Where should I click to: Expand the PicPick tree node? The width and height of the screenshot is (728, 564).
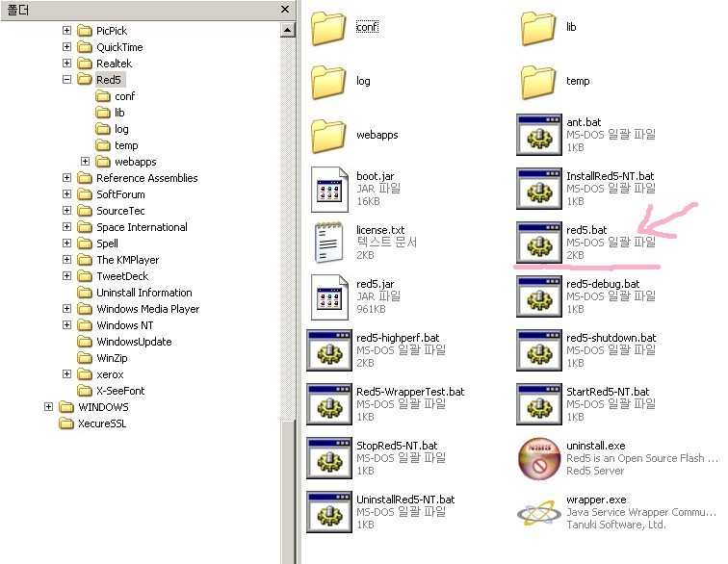point(66,31)
